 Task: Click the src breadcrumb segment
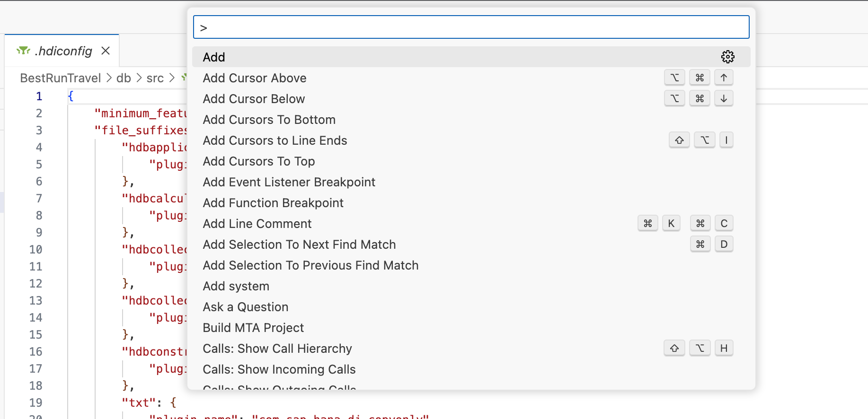[x=155, y=78]
